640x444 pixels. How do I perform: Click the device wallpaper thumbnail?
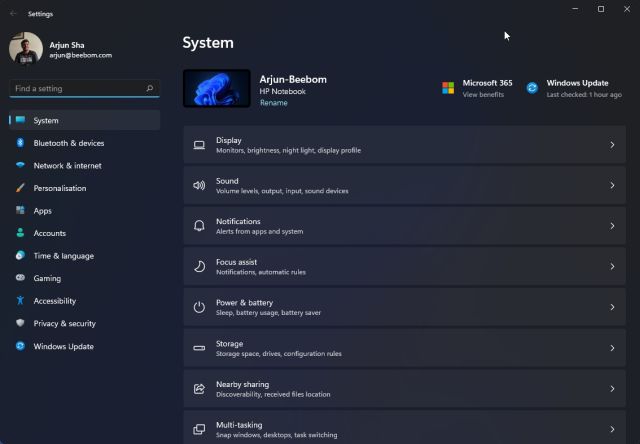[x=217, y=89]
